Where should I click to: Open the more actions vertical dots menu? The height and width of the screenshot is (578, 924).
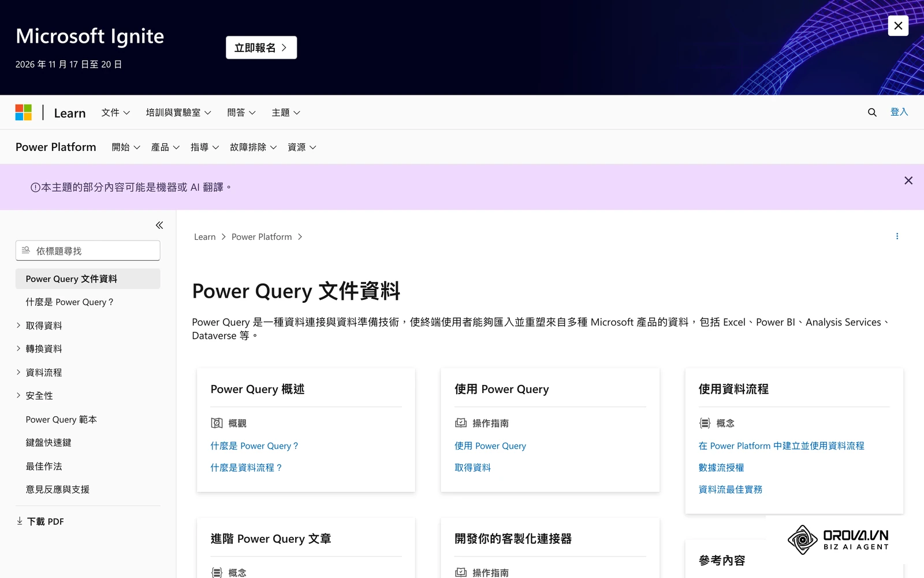897,236
